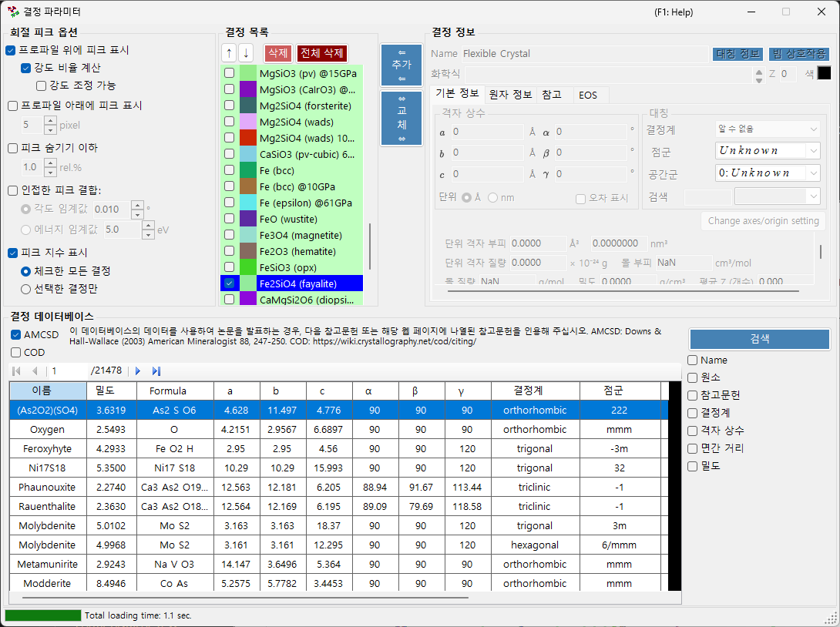Screen dimensions: 840x627
Task: Open 대칭 정보 symmetry information
Action: coord(738,54)
